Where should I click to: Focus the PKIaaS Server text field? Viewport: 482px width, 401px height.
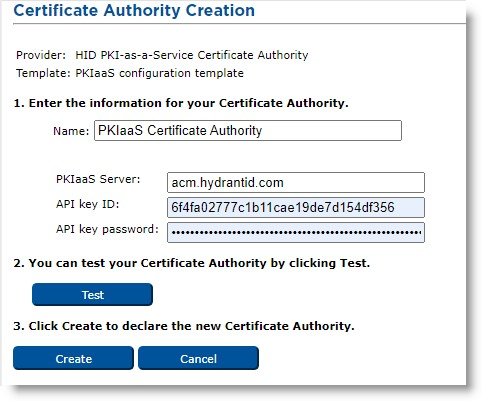point(296,182)
